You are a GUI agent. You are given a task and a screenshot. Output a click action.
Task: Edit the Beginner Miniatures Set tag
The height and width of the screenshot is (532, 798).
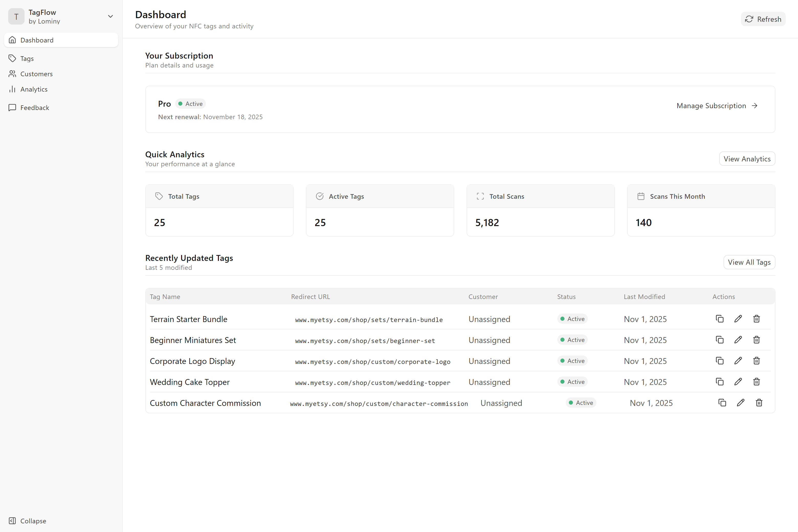coord(738,340)
